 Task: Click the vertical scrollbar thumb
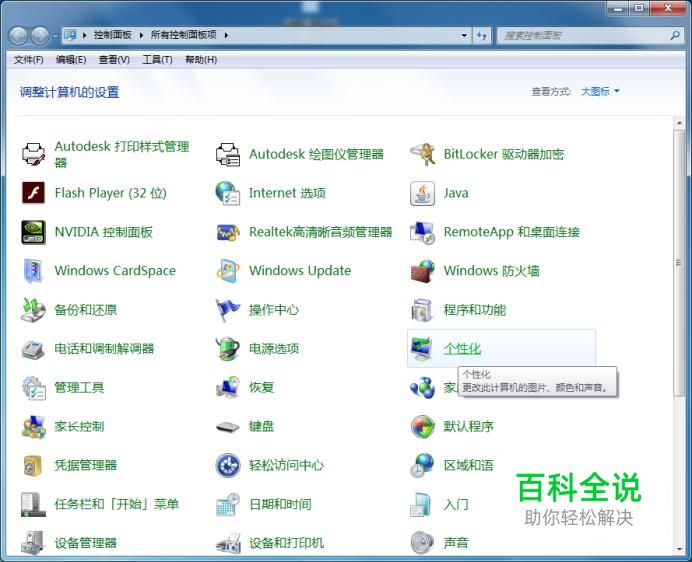(x=679, y=263)
